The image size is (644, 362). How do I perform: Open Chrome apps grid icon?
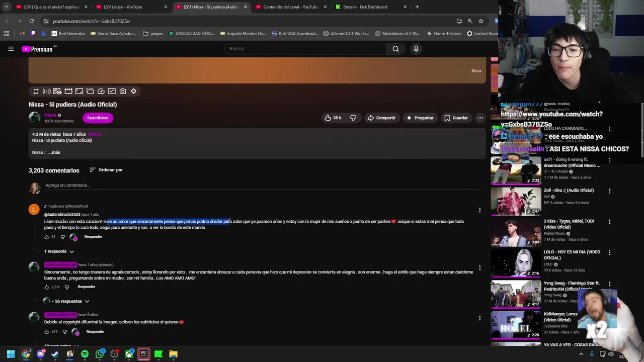7,34
